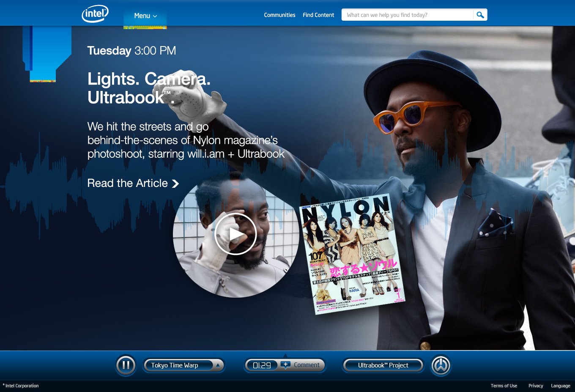Viewport: 575px width, 392px height.
Task: Expand the Tokyo Time Warp selector
Action: pyautogui.click(x=183, y=365)
